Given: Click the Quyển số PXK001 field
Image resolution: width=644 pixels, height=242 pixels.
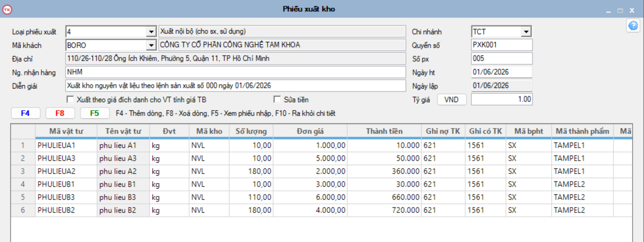Looking at the screenshot, I should coord(502,45).
